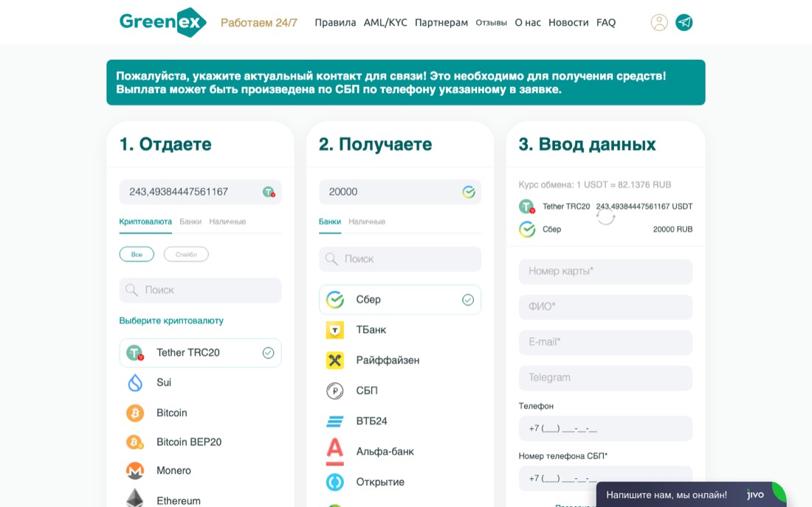Switch to Наличные tab in Получаете
This screenshot has width=812, height=507.
click(367, 221)
